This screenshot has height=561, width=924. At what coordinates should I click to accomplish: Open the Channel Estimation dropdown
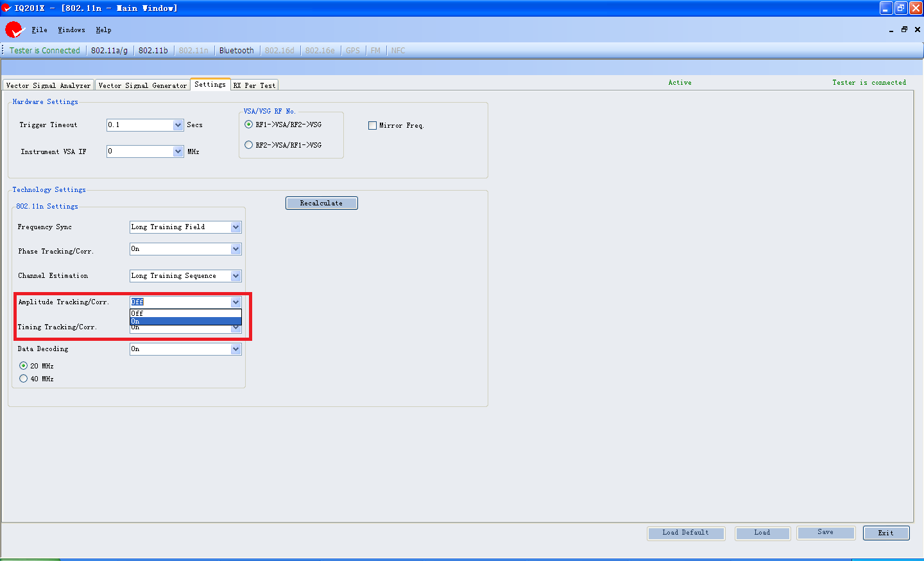235,276
